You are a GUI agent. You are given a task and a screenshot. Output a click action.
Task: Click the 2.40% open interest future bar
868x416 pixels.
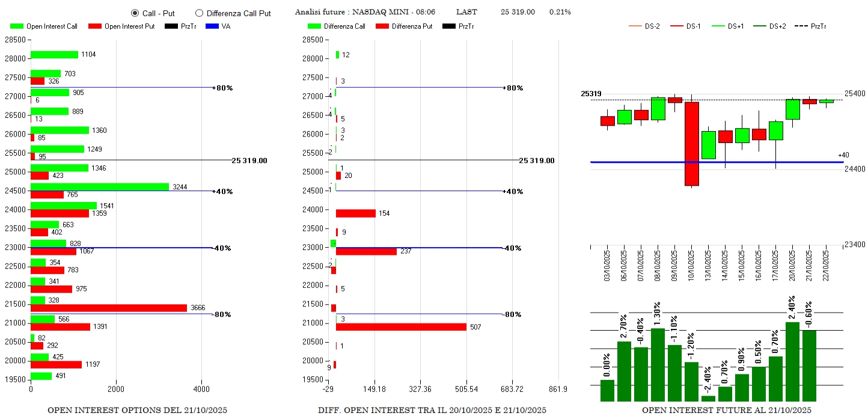[792, 361]
